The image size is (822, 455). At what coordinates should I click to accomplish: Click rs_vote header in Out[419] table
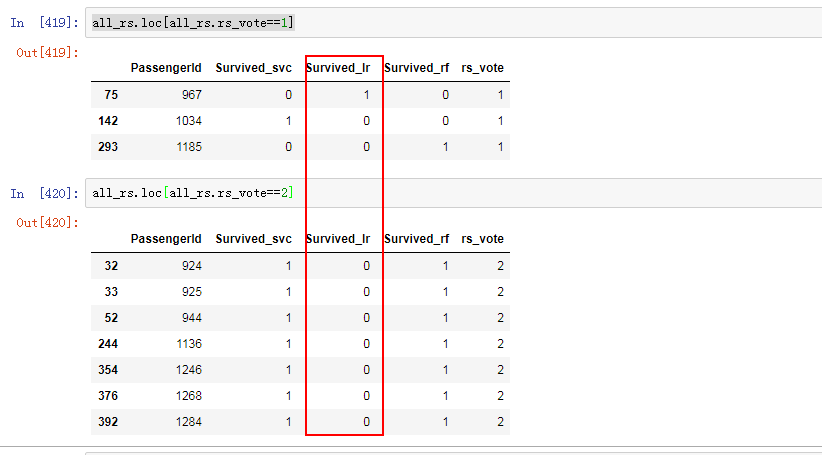(482, 68)
